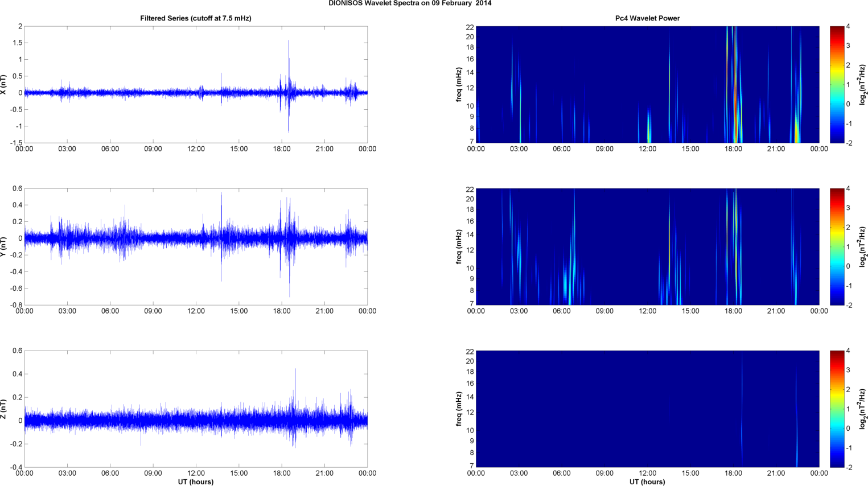This screenshot has width=868, height=486.
Task: Click the colorbar of the top wavelet plot
Action: click(x=837, y=84)
